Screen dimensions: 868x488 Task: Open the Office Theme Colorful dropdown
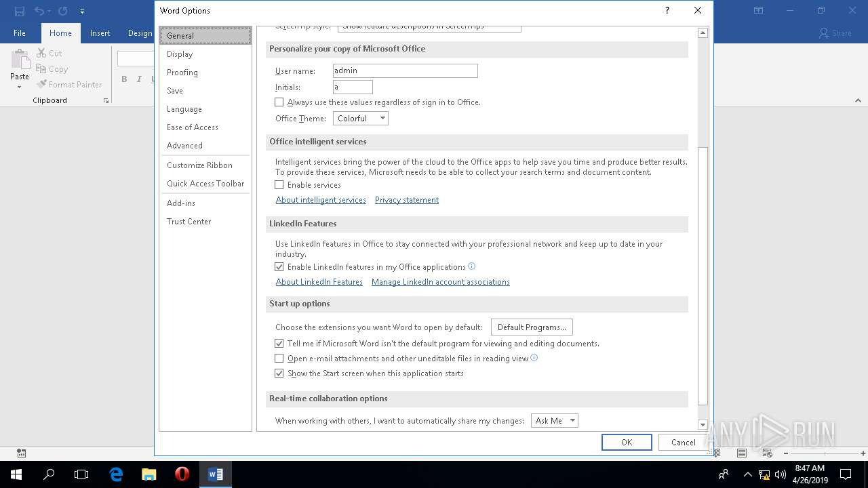point(361,119)
